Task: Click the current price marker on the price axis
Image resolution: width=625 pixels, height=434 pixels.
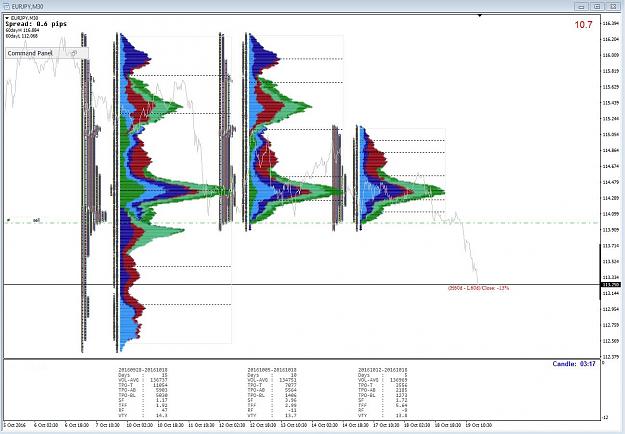Action: (x=611, y=285)
